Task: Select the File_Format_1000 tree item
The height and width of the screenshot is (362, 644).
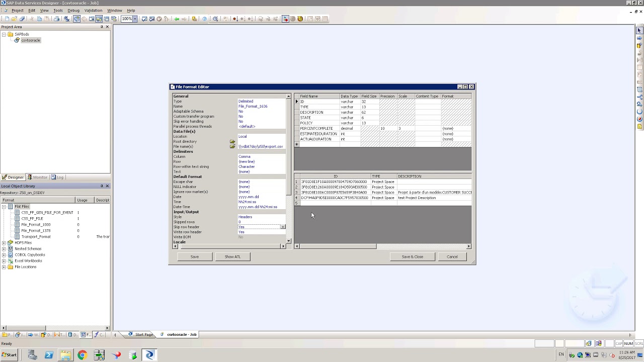Action: point(36,224)
